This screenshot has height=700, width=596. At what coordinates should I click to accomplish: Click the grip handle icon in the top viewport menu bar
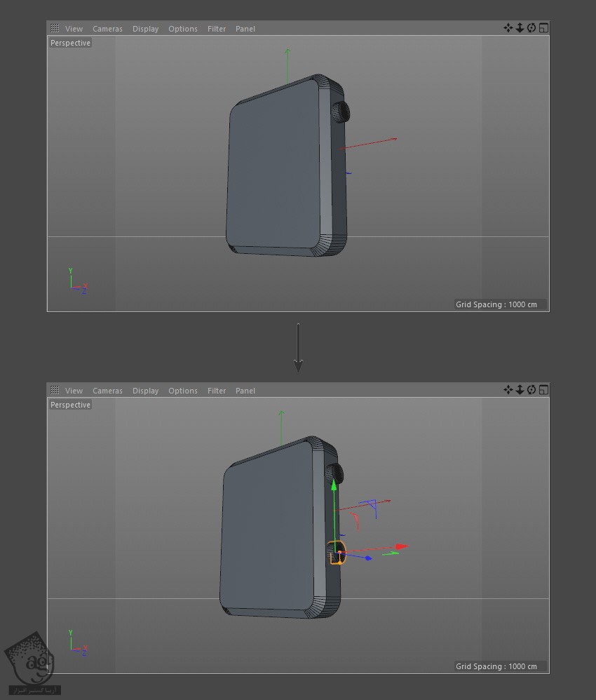coord(55,29)
